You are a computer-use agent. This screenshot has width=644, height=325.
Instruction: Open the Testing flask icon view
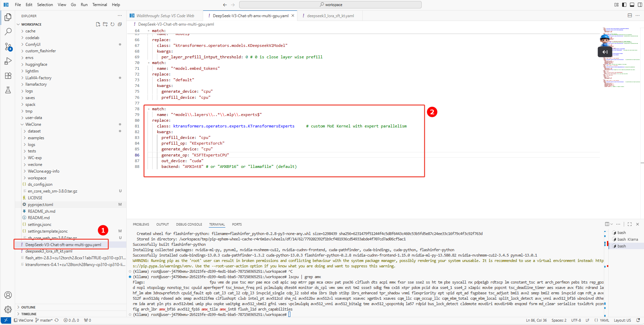(x=8, y=90)
